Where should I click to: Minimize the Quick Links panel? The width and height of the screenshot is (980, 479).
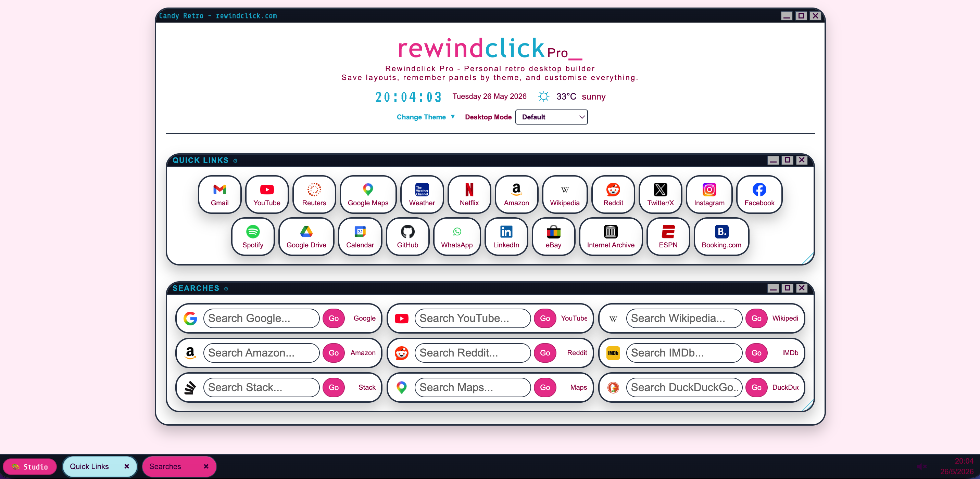click(x=772, y=160)
